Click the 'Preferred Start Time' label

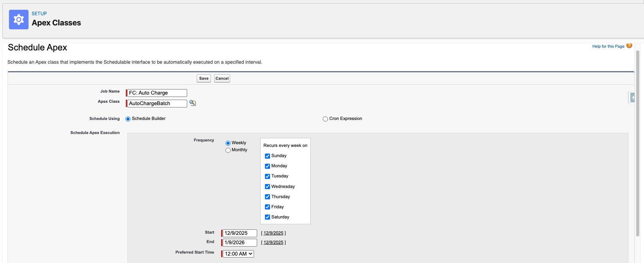click(x=195, y=252)
